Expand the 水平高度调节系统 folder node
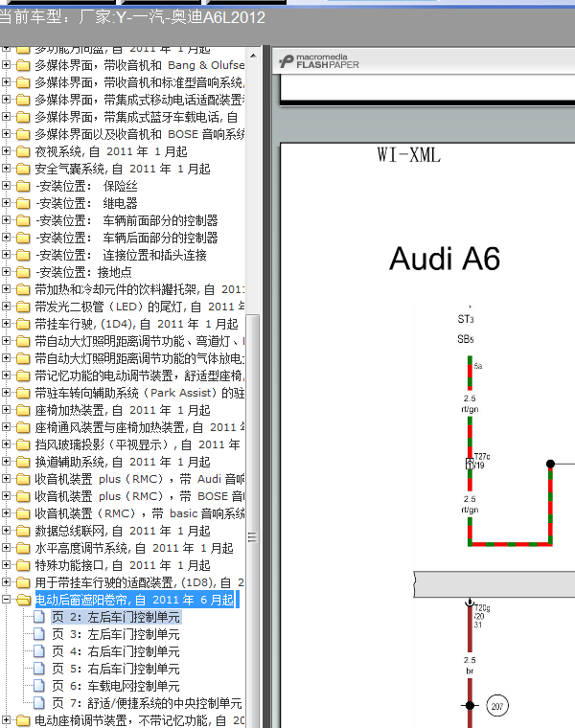 pyautogui.click(x=6, y=548)
